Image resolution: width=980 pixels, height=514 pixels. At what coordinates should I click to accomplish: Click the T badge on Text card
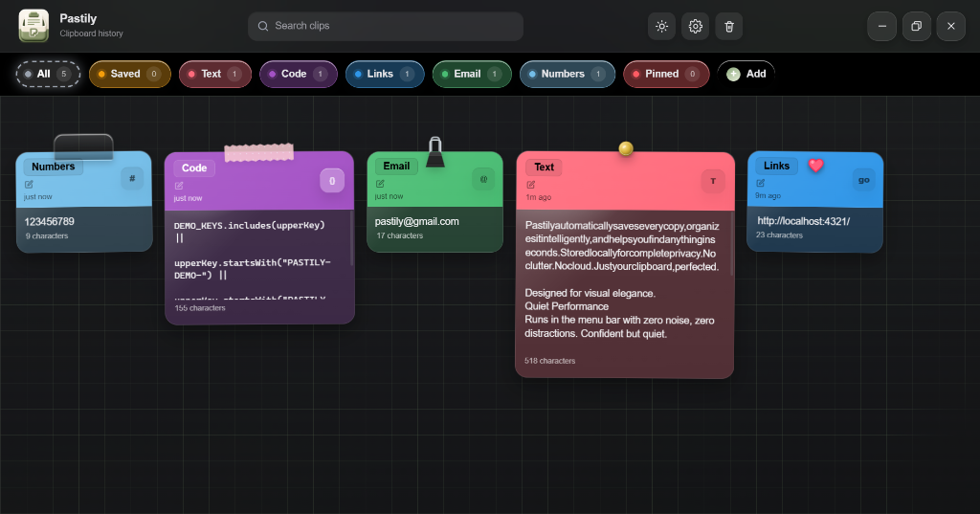click(x=712, y=181)
